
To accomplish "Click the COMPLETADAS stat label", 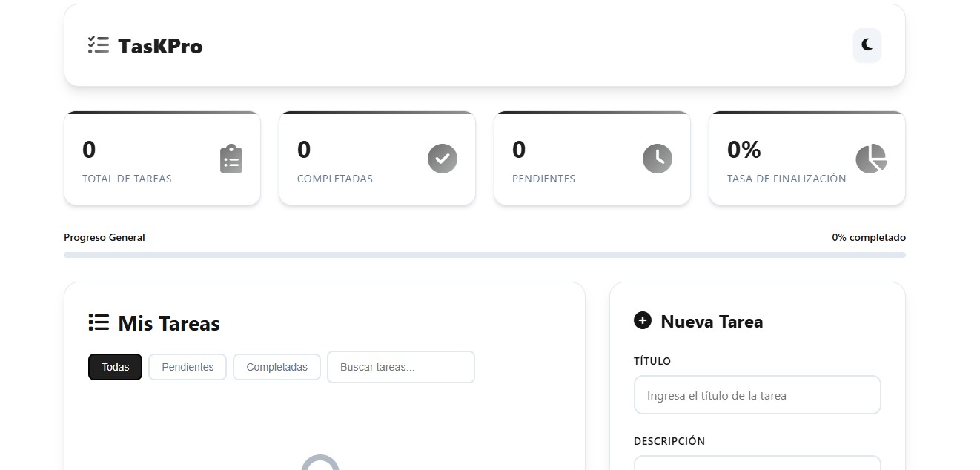I will [x=335, y=179].
